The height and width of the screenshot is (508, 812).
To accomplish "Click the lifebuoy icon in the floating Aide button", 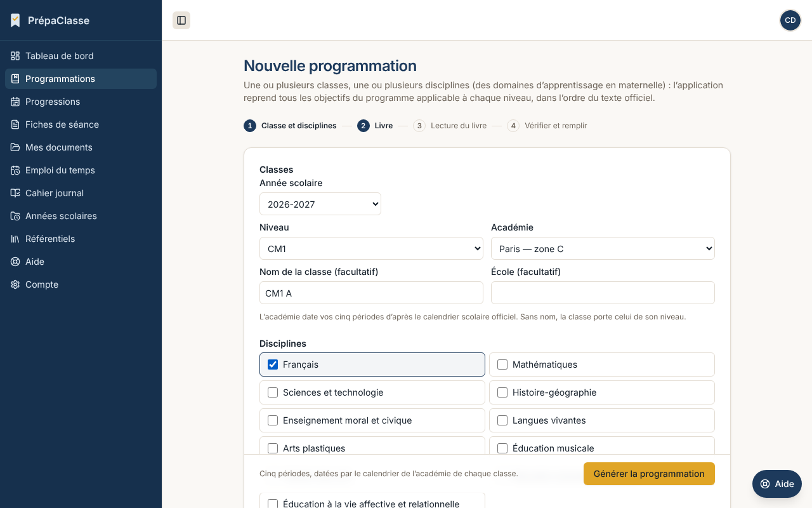I will click(x=765, y=484).
